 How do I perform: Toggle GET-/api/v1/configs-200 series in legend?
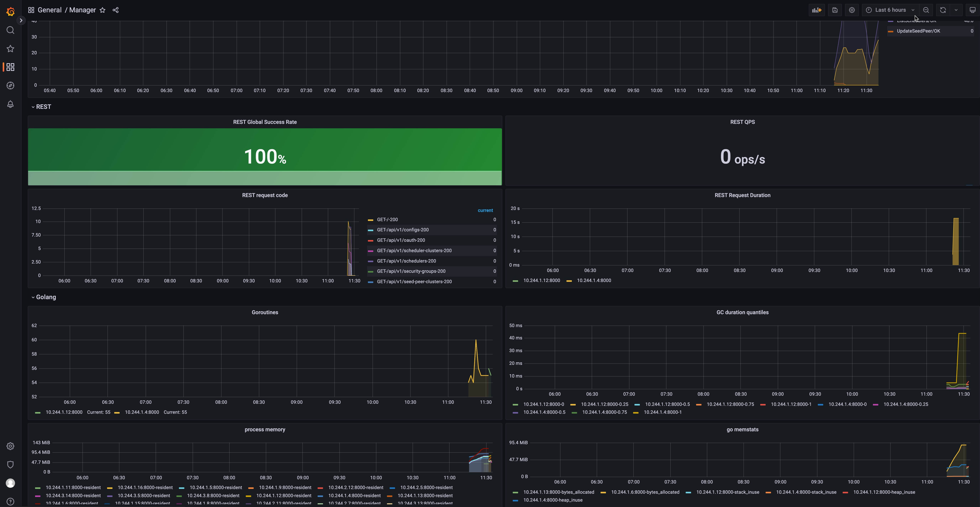click(x=403, y=230)
